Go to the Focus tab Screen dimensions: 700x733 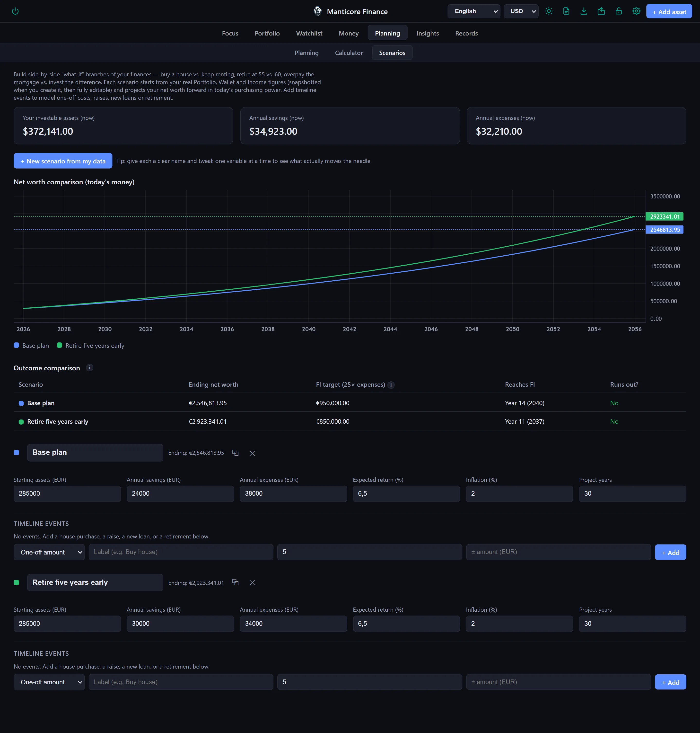(x=230, y=33)
